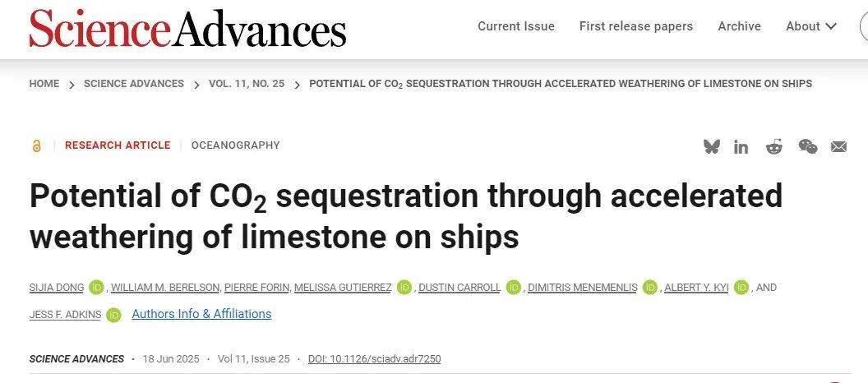Share article by email envelope icon
This screenshot has width=868, height=383.
click(838, 146)
